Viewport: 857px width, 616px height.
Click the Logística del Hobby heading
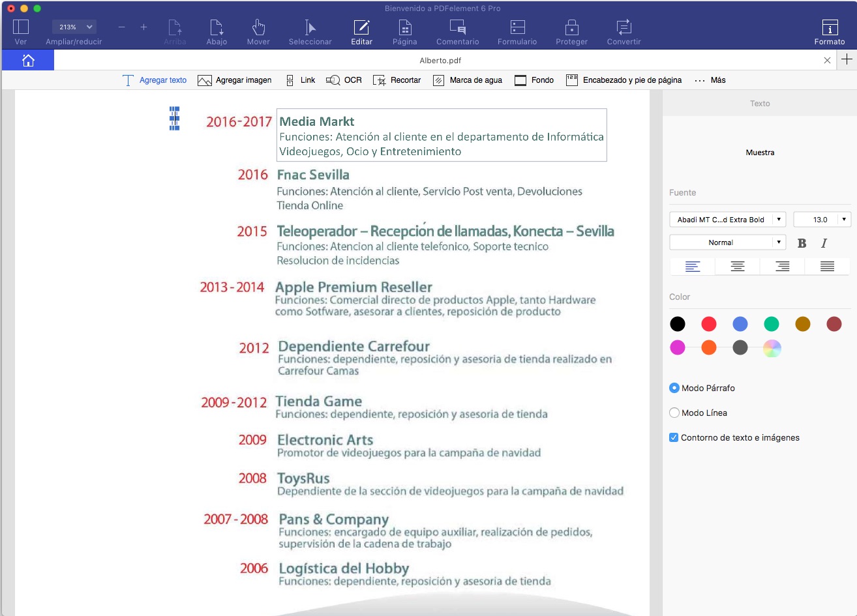pos(344,568)
